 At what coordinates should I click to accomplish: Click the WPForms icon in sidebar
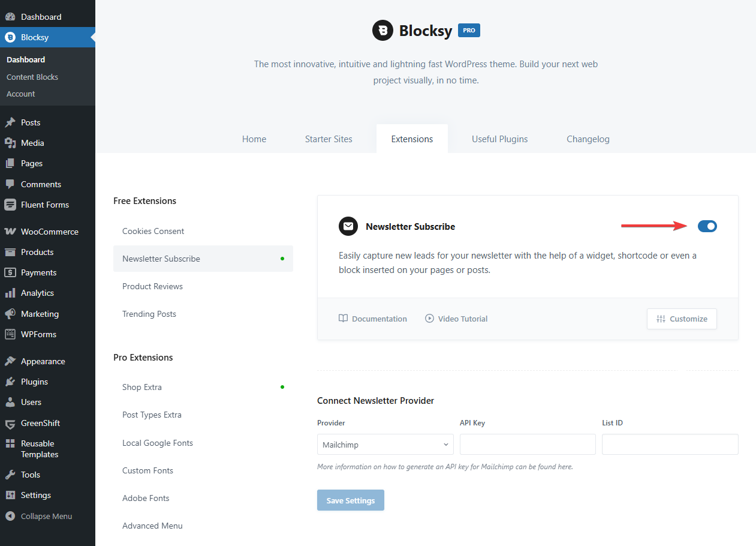10,334
